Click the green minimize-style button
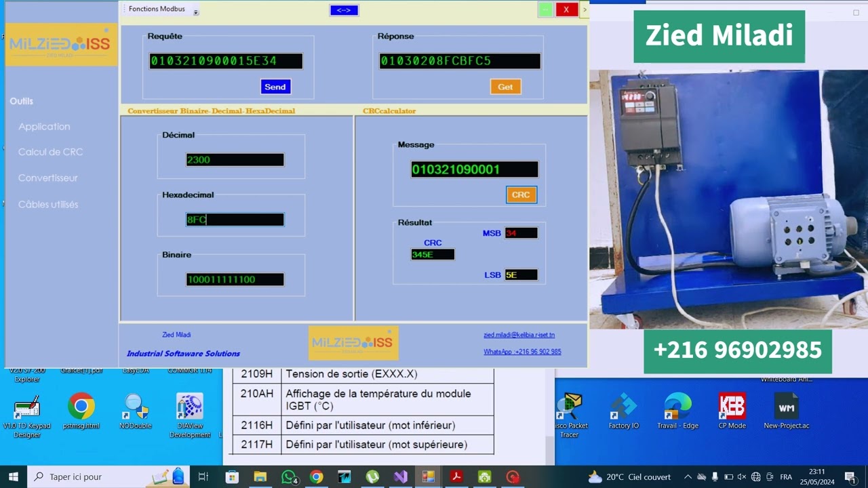This screenshot has width=868, height=488. pos(545,9)
